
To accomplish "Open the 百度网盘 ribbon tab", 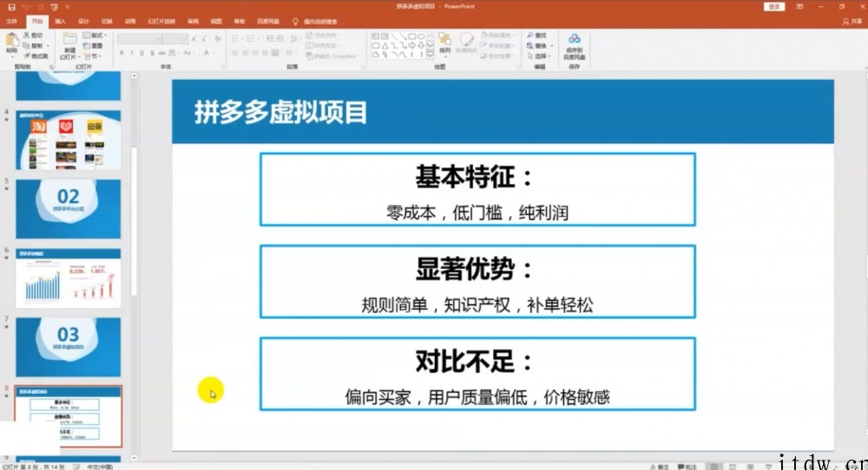I will point(268,22).
